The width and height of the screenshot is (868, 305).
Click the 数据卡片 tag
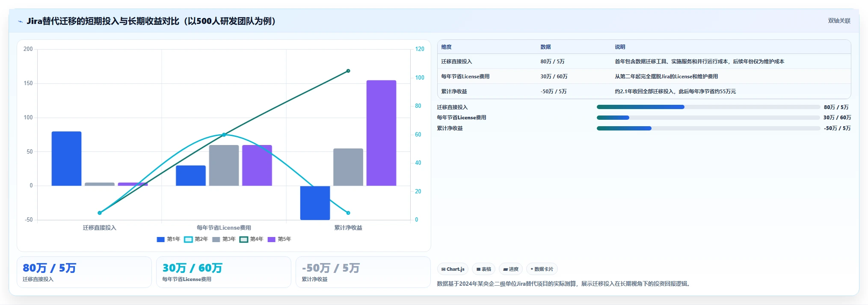542,269
